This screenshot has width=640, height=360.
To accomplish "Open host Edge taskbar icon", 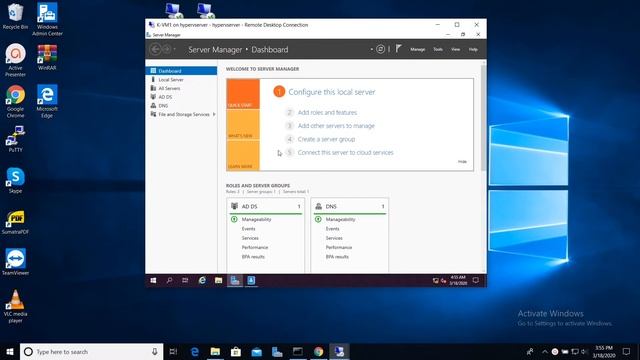I will pyautogui.click(x=195, y=351).
